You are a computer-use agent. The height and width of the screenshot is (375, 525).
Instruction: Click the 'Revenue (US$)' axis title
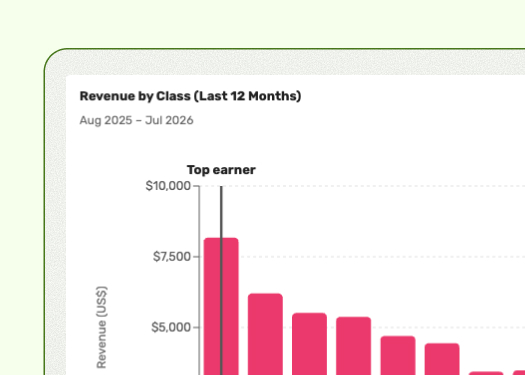click(101, 327)
